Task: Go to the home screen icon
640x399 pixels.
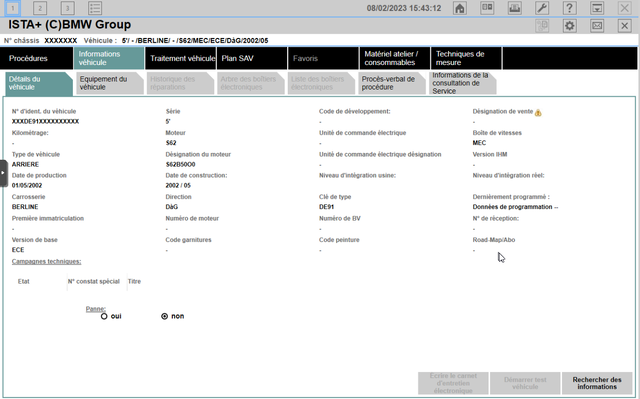Action: (460, 8)
